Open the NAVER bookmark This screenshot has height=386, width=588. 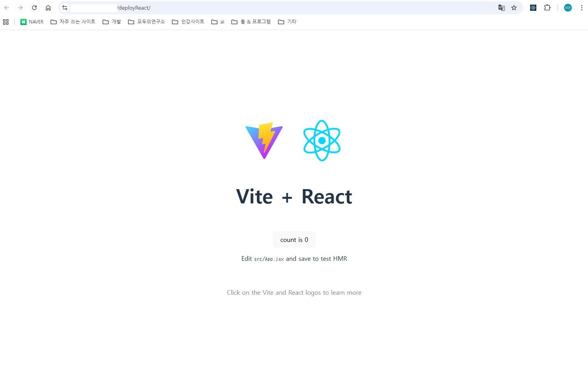click(x=32, y=22)
